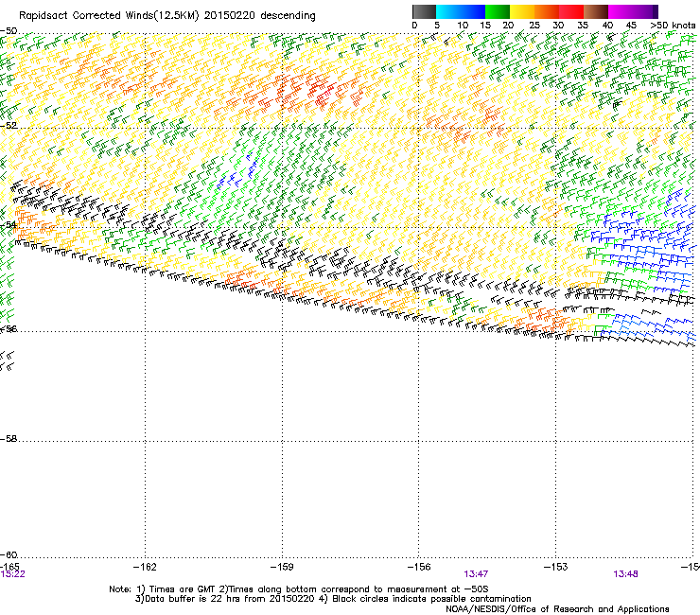The height and width of the screenshot is (615, 700).
Task: Click the purple time stamp '13:47'
Action: coord(476,574)
